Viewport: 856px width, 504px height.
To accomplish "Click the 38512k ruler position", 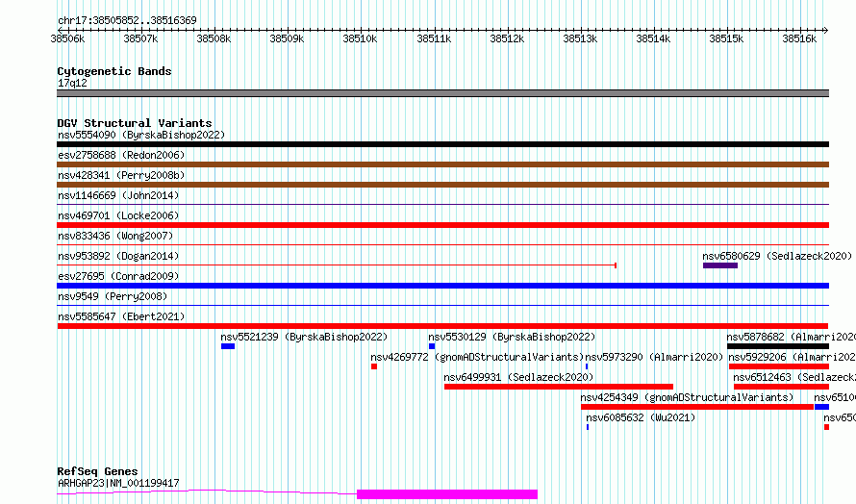I will click(507, 38).
